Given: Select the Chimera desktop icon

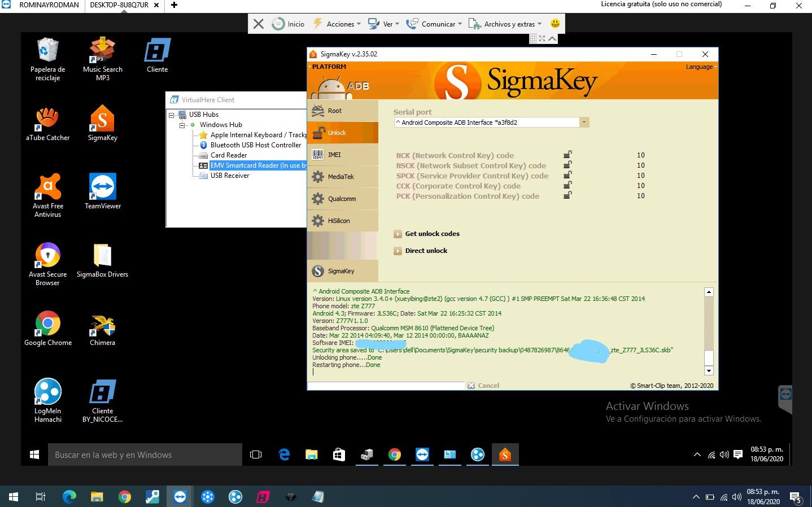Looking at the screenshot, I should click(103, 329).
